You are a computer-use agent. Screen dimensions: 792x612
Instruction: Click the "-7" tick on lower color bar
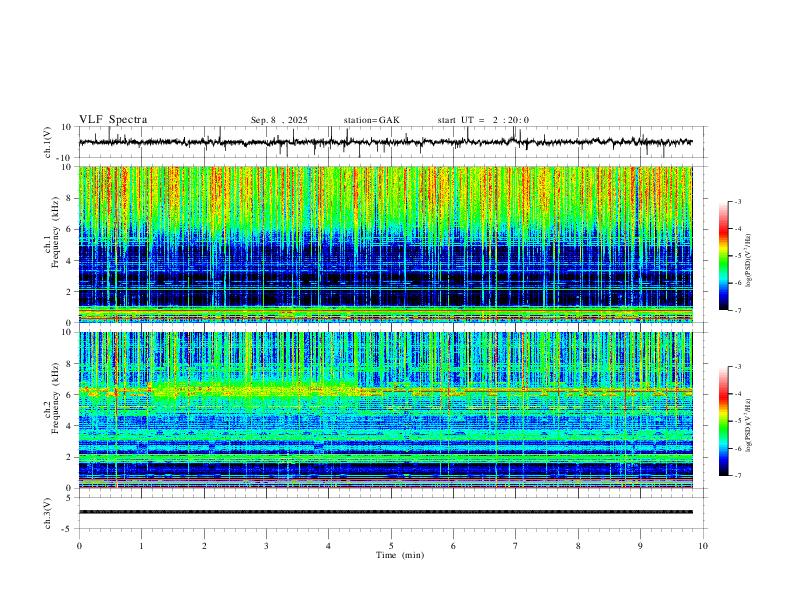coord(737,476)
